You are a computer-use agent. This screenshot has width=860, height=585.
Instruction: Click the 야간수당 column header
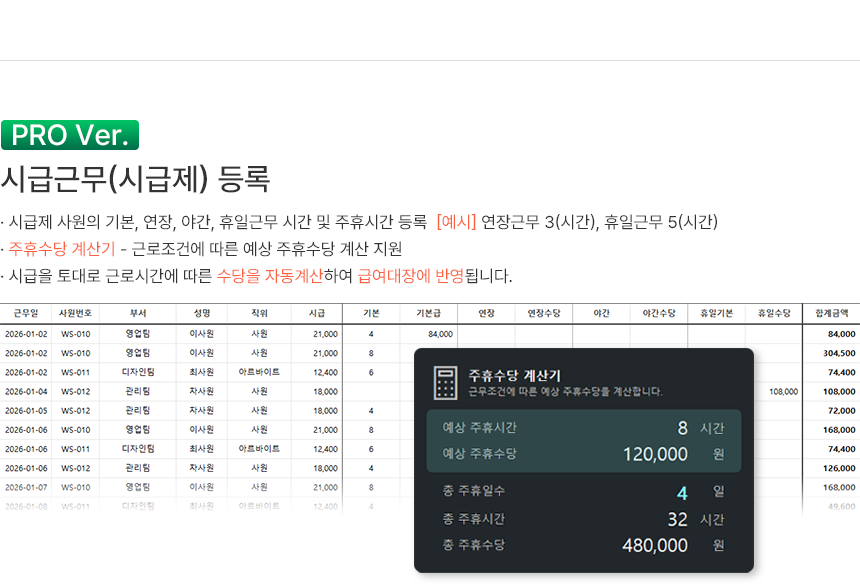click(658, 314)
